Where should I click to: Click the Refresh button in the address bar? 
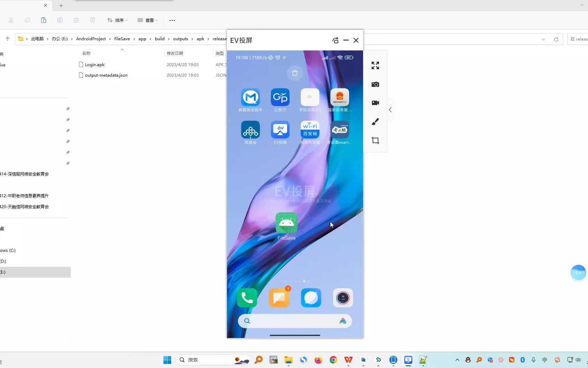556,39
